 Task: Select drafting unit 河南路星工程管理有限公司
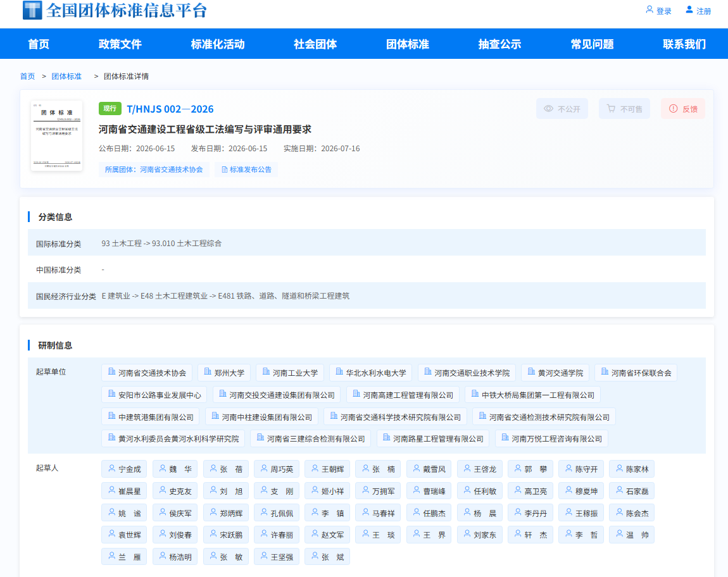click(x=433, y=438)
